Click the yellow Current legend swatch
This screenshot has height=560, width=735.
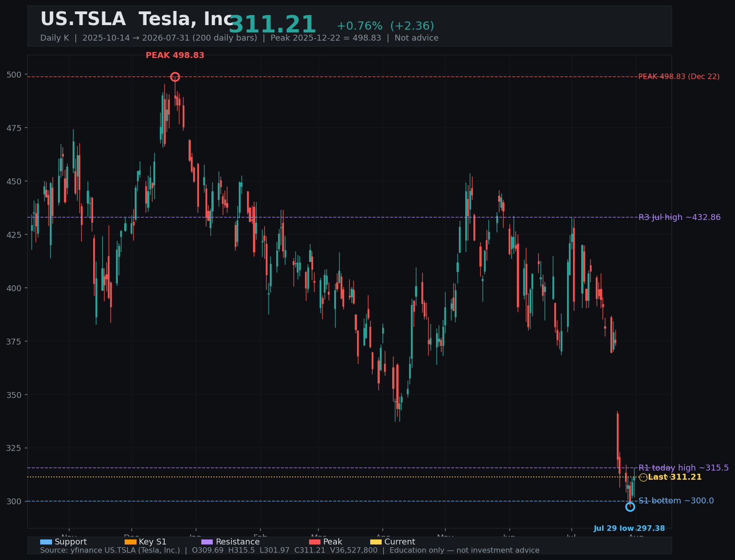[376, 542]
